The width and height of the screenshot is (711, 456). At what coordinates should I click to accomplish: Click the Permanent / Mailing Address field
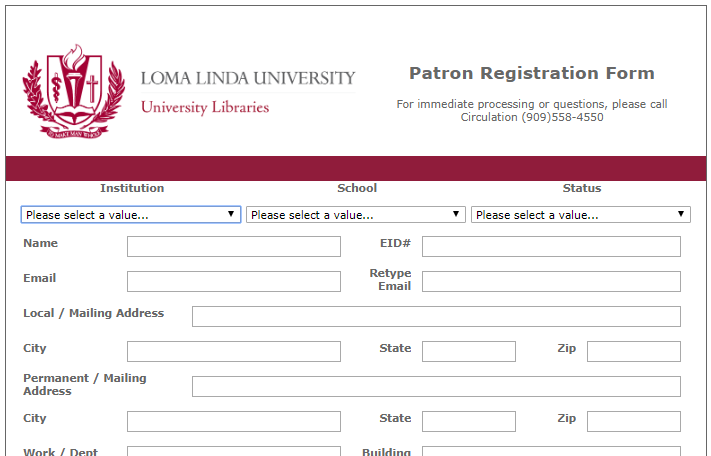click(x=436, y=387)
